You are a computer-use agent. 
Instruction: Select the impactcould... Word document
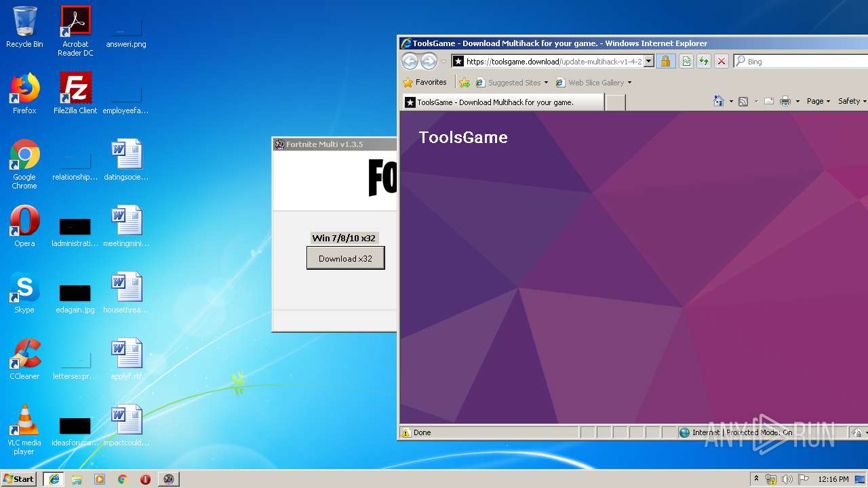126,426
